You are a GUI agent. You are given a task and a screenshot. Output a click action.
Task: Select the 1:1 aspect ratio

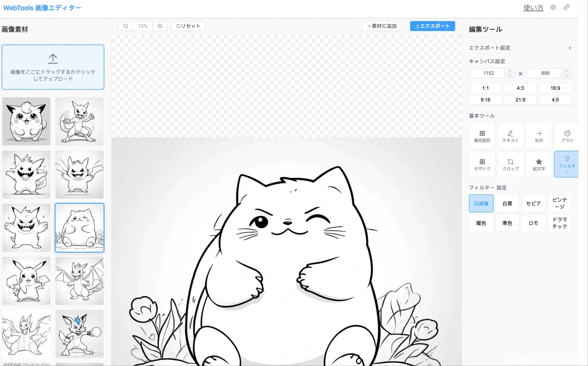pos(485,88)
